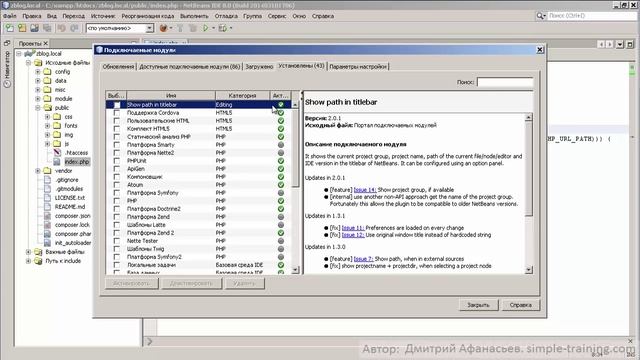The image size is (640, 360).
Task: Click the scroll documents left arrow in editor
Action: (601, 44)
